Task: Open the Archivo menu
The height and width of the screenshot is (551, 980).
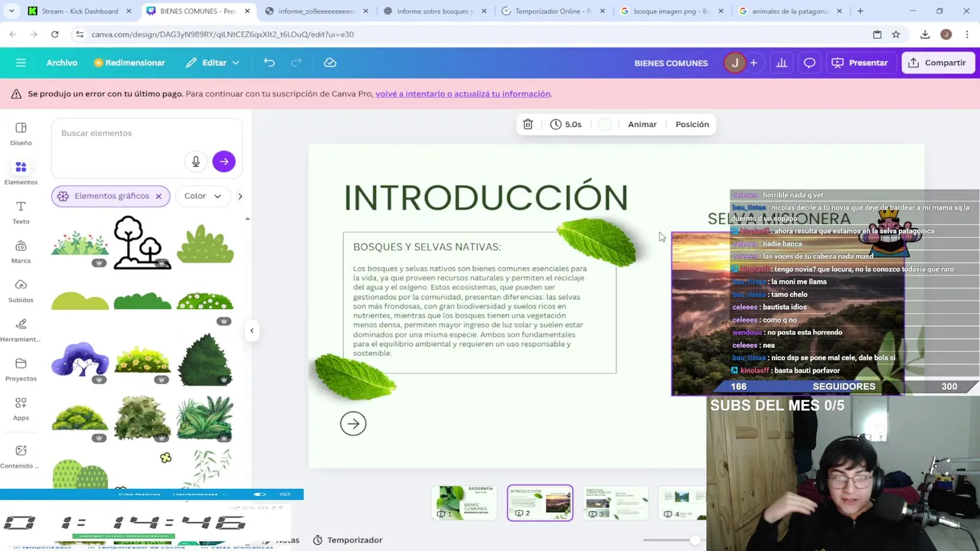Action: [62, 63]
